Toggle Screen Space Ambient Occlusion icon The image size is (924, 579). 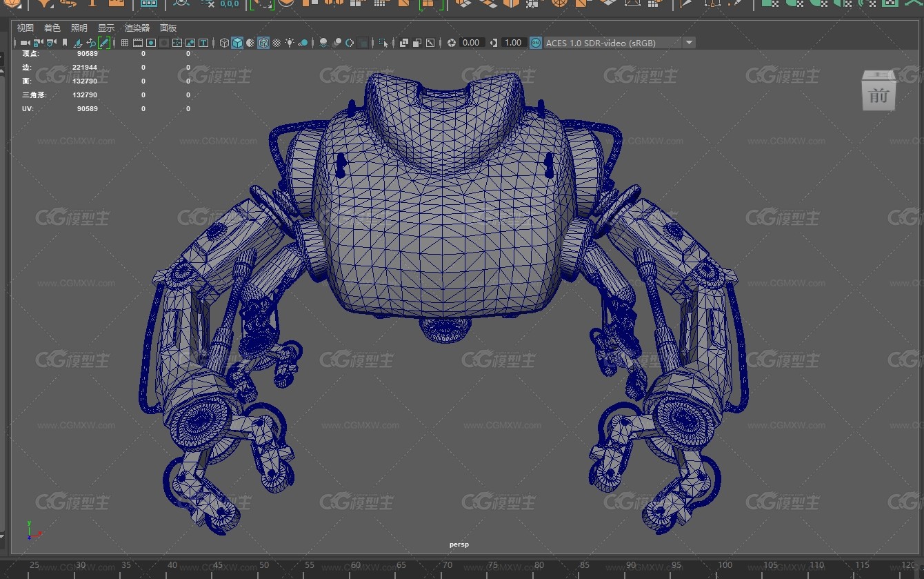[x=323, y=43]
